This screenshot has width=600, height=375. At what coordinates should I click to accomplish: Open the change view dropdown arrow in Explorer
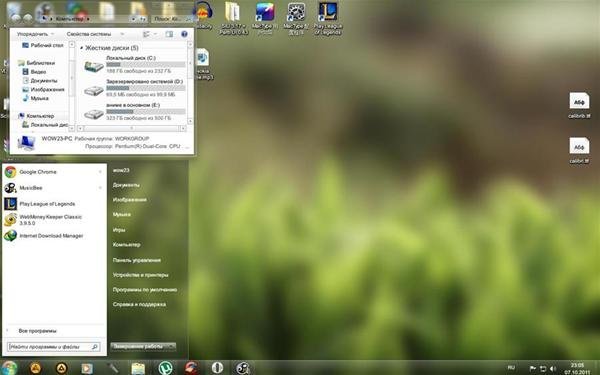pyautogui.click(x=155, y=34)
